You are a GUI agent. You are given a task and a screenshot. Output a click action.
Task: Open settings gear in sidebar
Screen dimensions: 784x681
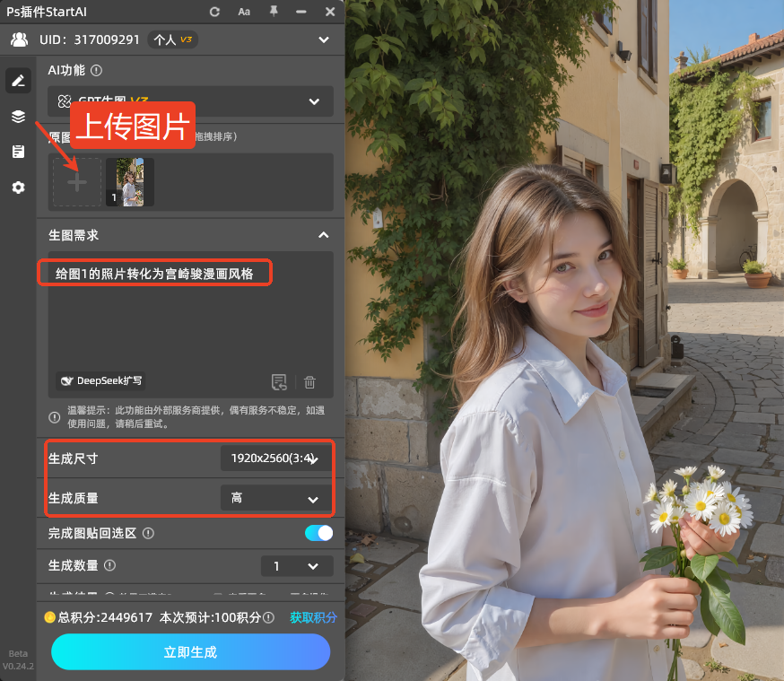click(x=19, y=188)
